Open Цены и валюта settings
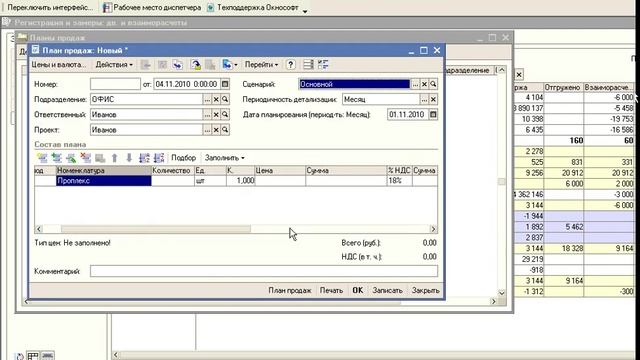 [59, 64]
